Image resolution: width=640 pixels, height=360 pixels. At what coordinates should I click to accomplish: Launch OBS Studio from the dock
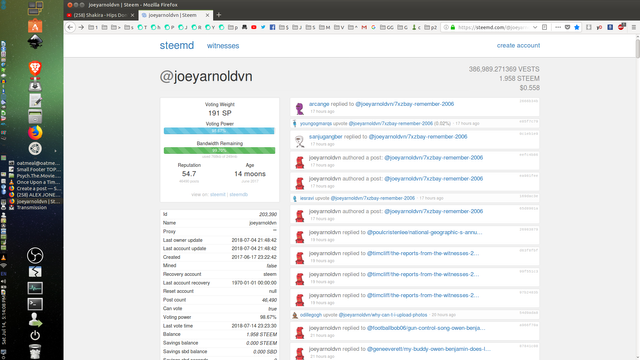tap(35, 256)
